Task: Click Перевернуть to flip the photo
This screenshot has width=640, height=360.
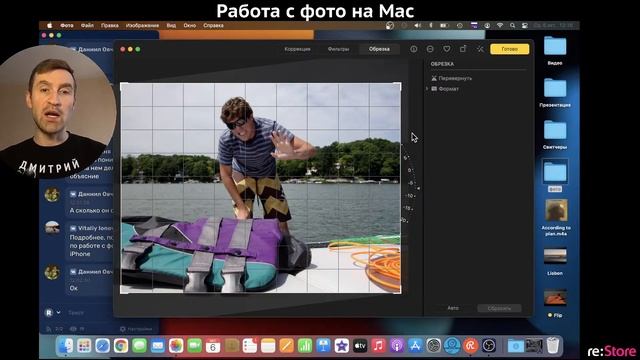Action: pos(451,78)
